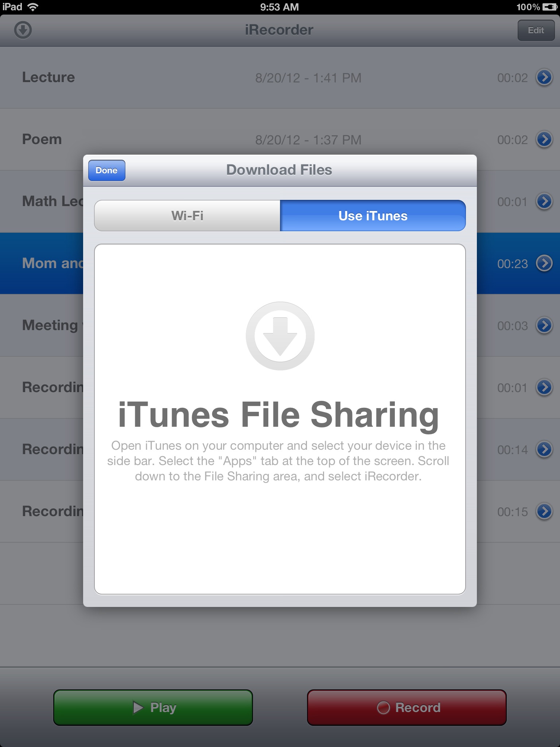Viewport: 560px width, 747px height.
Task: Select the Poem recording row
Action: 280,139
